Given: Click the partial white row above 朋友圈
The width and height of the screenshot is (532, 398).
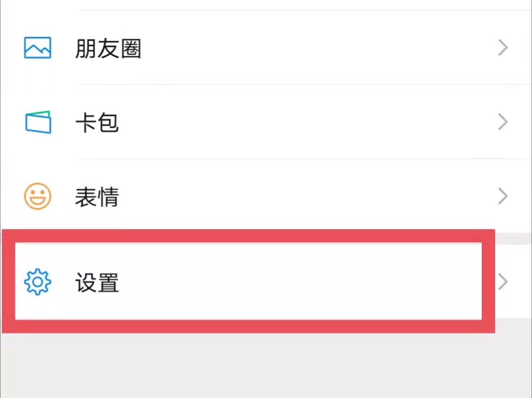Looking at the screenshot, I should click(x=266, y=4).
